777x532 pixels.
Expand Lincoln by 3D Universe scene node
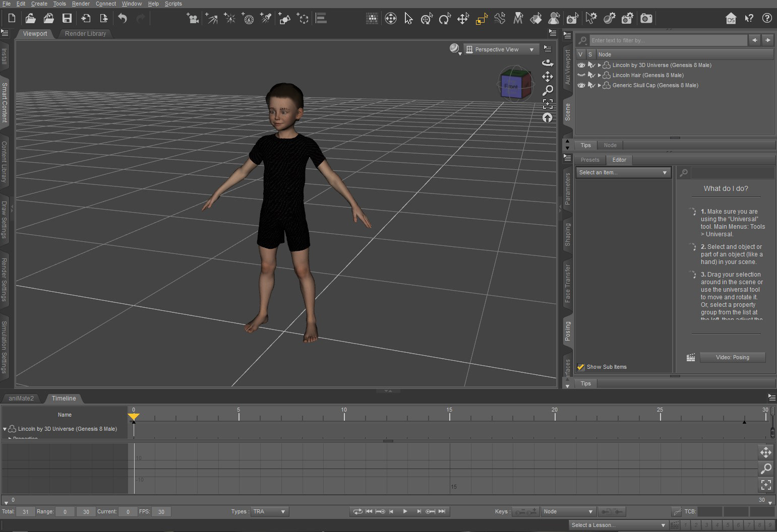tap(600, 65)
